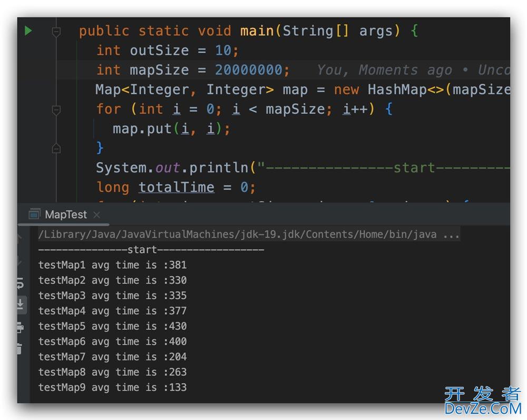Clear all console output with trash icon

click(x=19, y=348)
